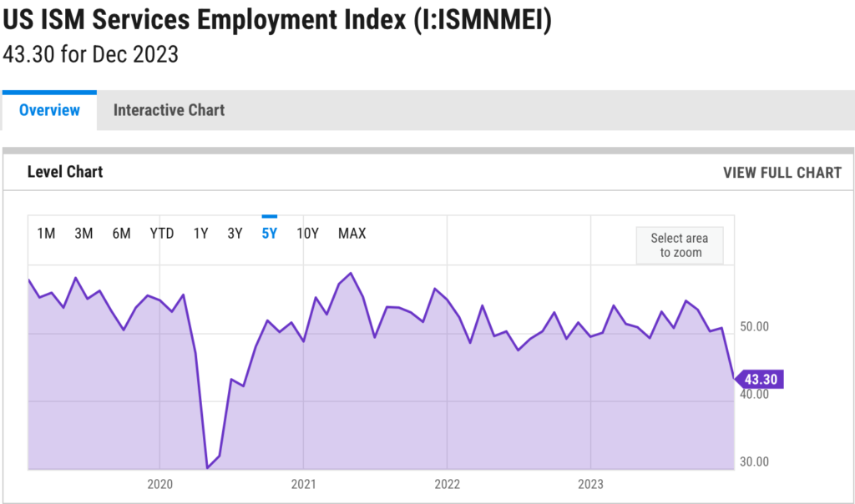855x504 pixels.
Task: Show the MAX time range
Action: click(x=352, y=234)
